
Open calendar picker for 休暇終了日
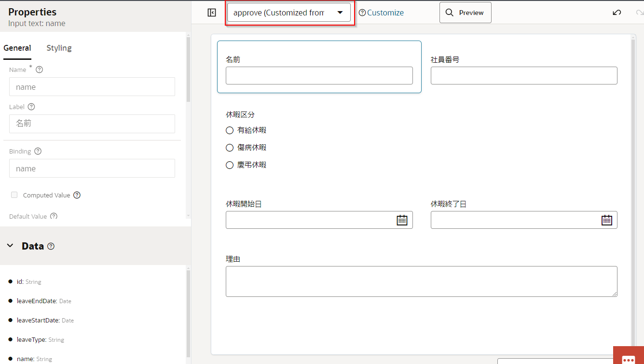pyautogui.click(x=606, y=220)
